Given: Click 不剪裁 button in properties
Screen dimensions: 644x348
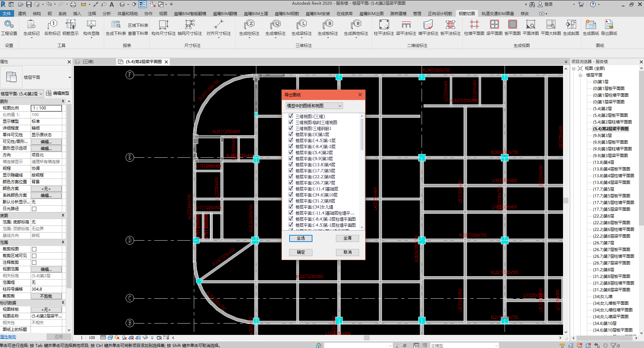Looking at the screenshot, I should [46, 296].
